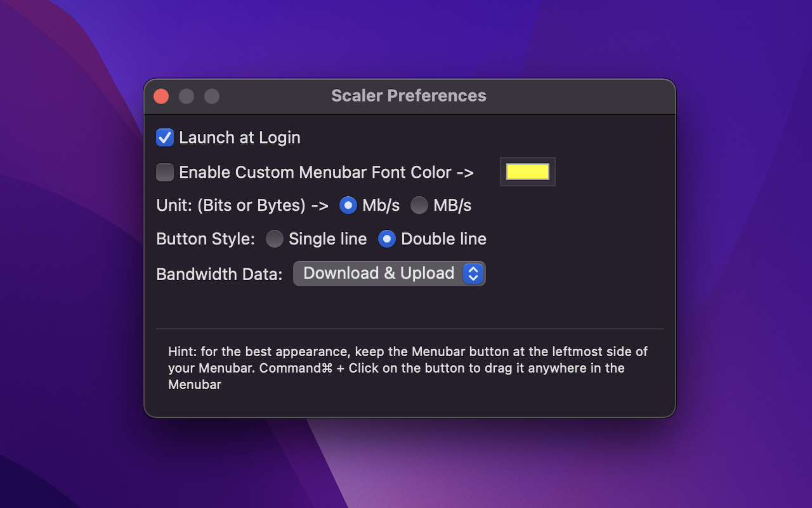
Task: Click the red close traffic light icon
Action: [161, 96]
